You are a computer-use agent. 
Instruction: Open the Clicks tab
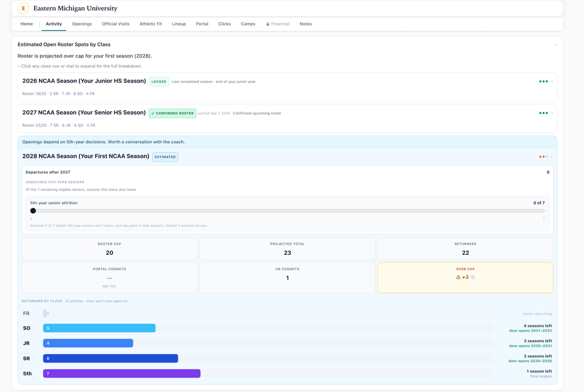point(224,24)
